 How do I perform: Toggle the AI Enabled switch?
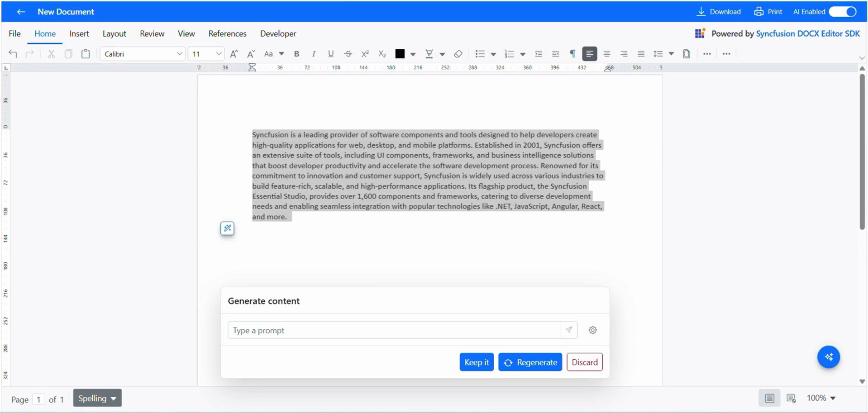coord(843,12)
